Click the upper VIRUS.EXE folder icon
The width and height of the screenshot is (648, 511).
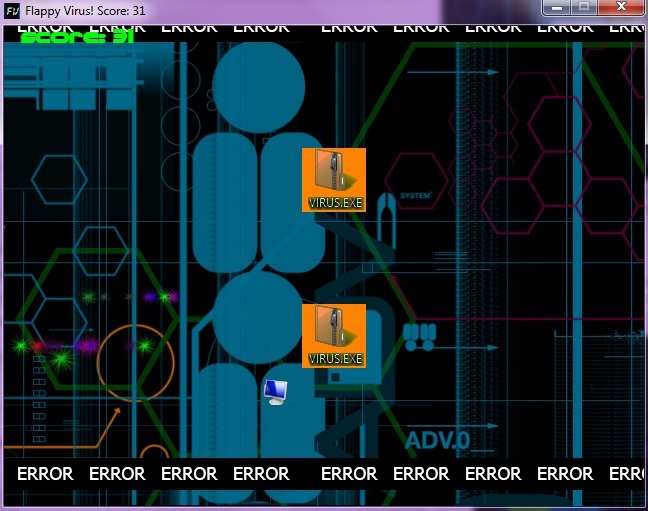point(334,179)
